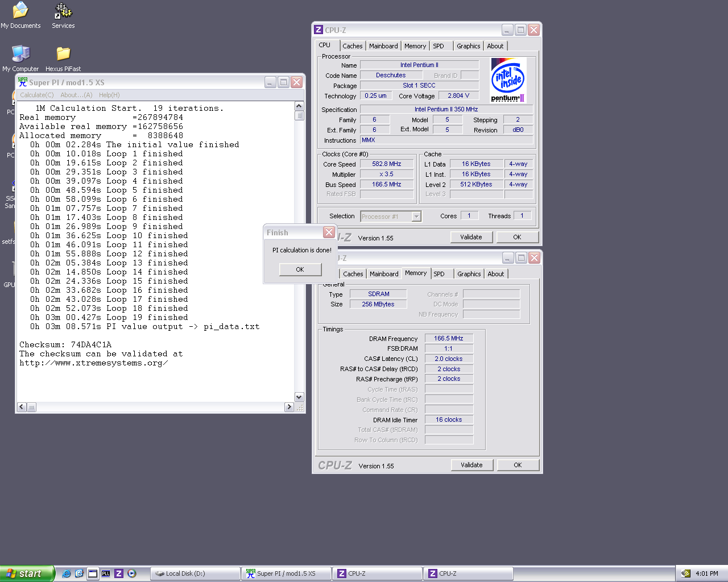
Task: Click the xtremesystems.org URL in Super PI output
Action: point(93,363)
